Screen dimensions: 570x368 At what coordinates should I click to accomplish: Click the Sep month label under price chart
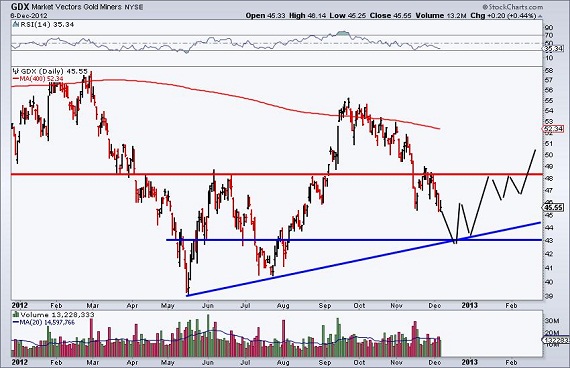[325, 305]
